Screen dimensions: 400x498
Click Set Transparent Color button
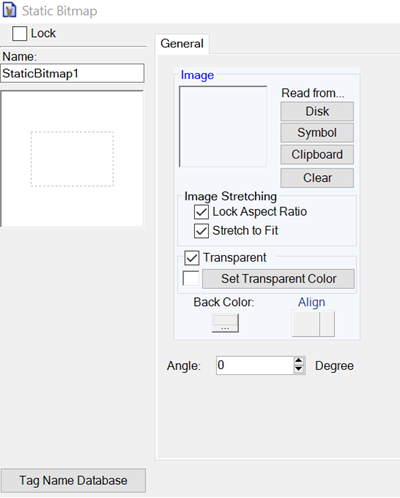point(278,279)
